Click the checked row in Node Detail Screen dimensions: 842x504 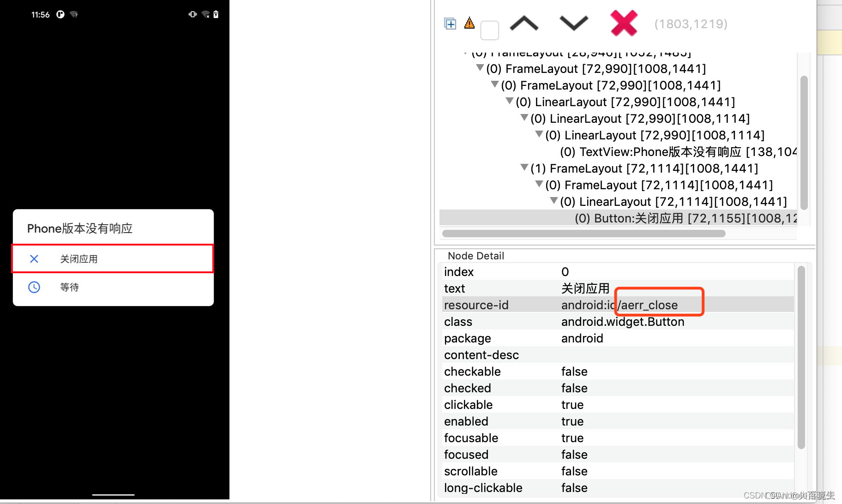pyautogui.click(x=618, y=388)
